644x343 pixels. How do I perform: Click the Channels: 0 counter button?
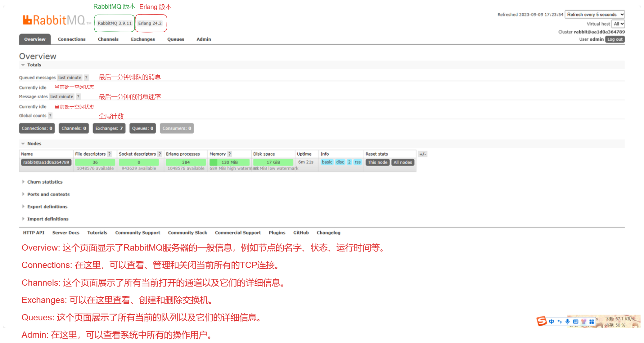pos(74,128)
